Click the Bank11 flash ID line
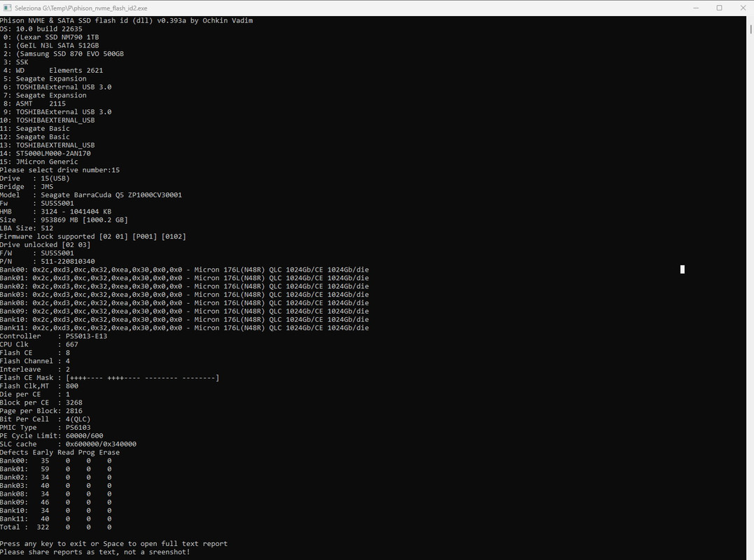This screenshot has height=560, width=754. point(184,328)
